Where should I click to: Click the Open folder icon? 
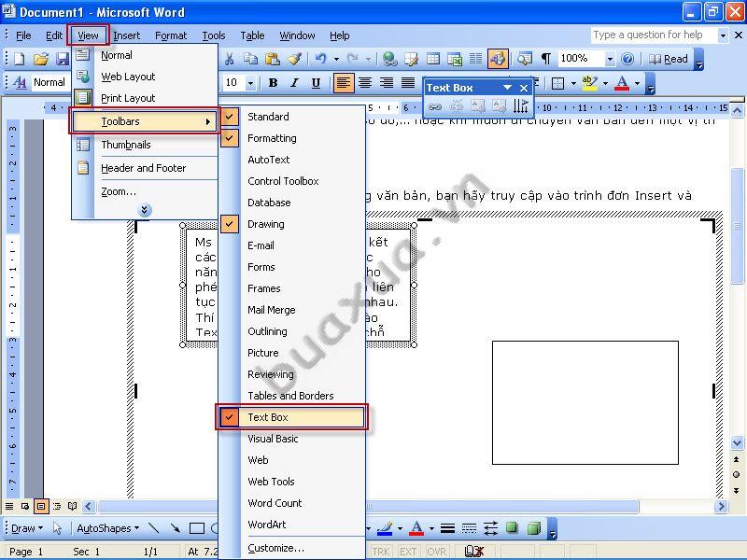click(41, 59)
